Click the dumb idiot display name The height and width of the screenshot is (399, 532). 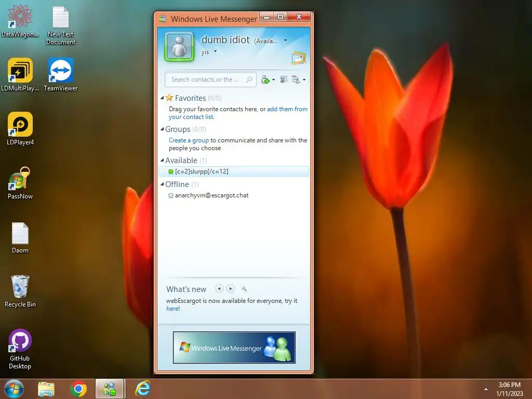(225, 40)
